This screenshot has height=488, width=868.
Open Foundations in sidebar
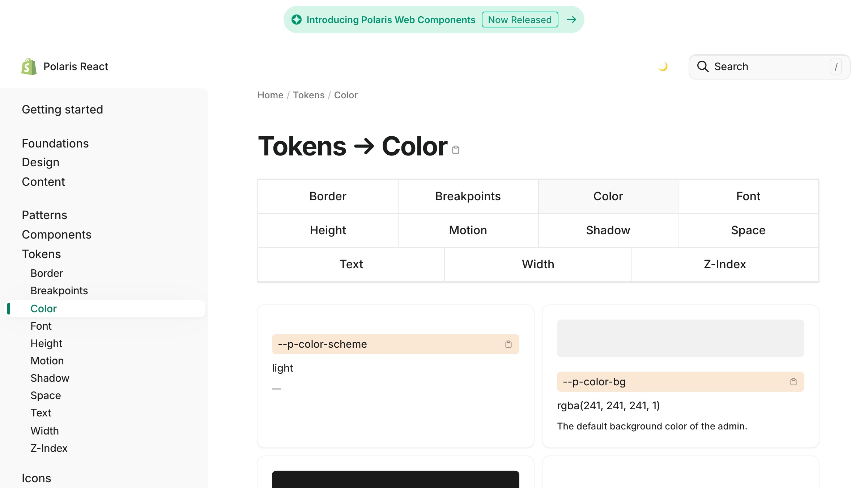point(55,144)
